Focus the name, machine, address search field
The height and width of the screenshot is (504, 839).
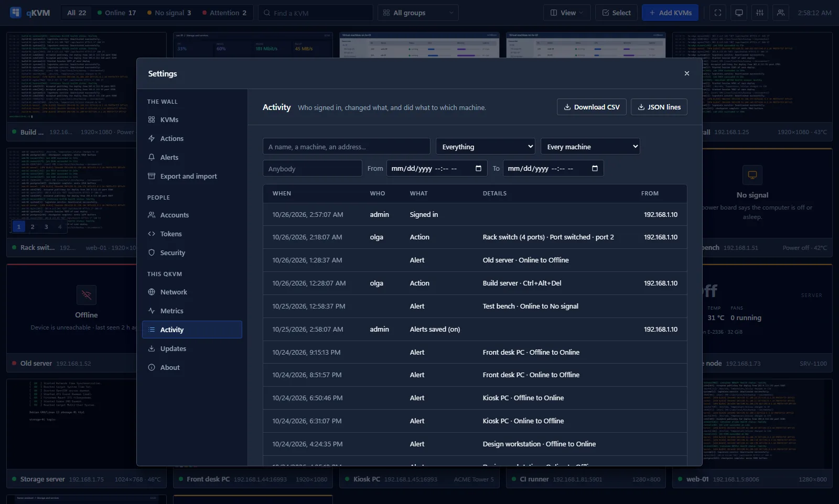(x=347, y=147)
